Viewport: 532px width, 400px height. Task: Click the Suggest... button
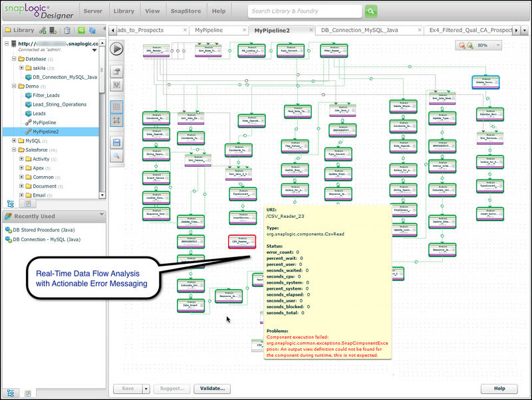point(172,389)
